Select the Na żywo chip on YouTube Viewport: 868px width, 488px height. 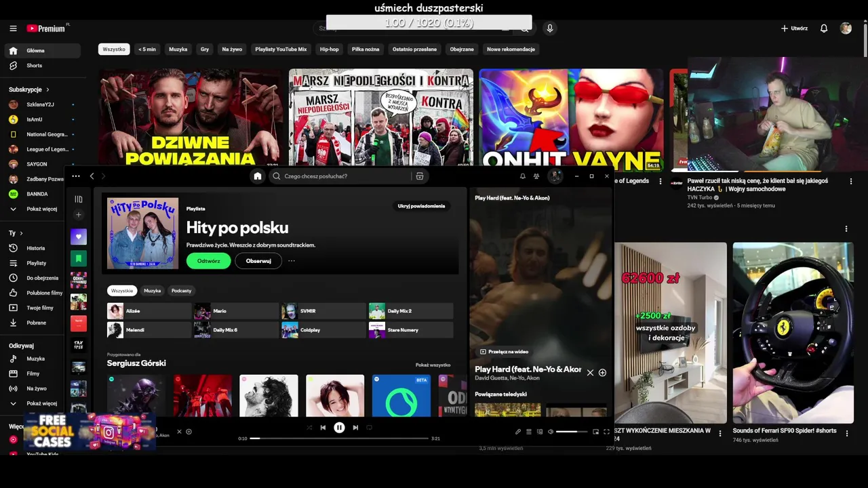tap(232, 49)
